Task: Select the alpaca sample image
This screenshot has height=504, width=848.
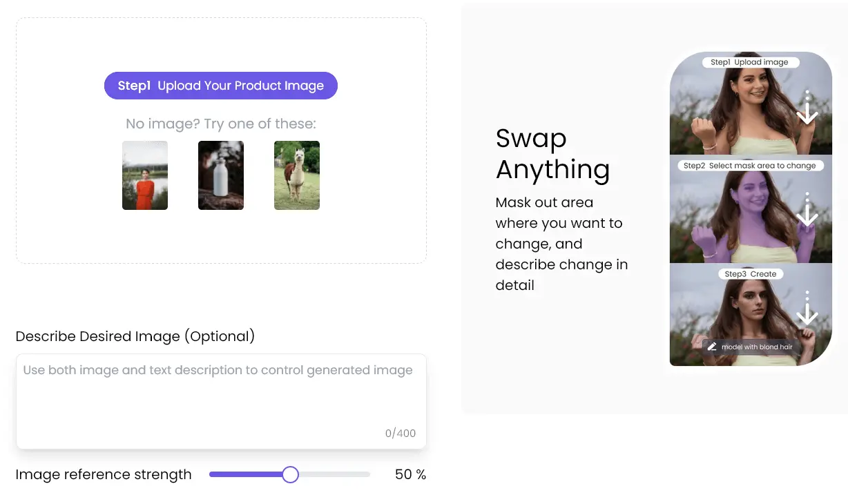Action: [x=296, y=175]
